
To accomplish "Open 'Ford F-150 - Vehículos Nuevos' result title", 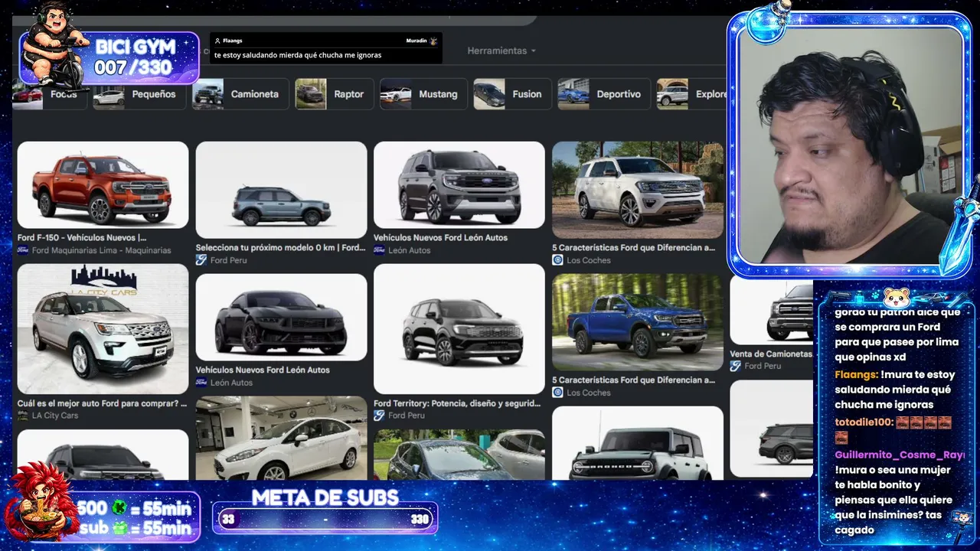I will coord(82,238).
